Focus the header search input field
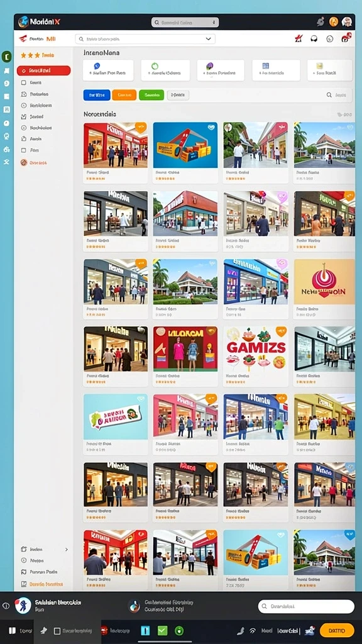 145,39
